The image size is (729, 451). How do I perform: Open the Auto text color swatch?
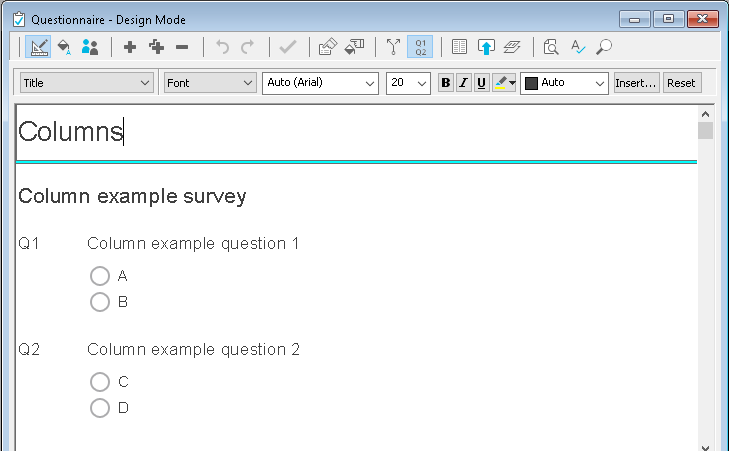[564, 83]
